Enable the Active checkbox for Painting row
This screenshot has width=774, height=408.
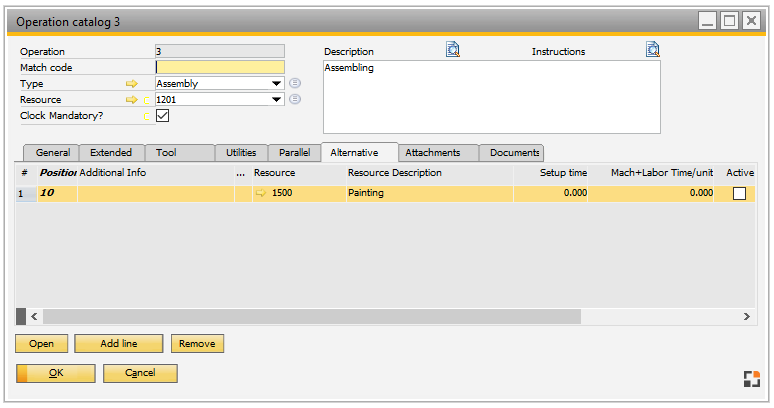(x=740, y=194)
